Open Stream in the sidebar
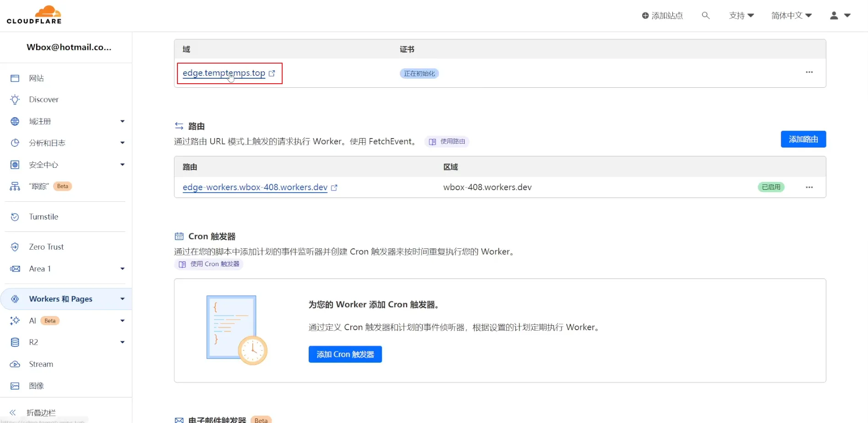This screenshot has height=423, width=868. (x=41, y=364)
